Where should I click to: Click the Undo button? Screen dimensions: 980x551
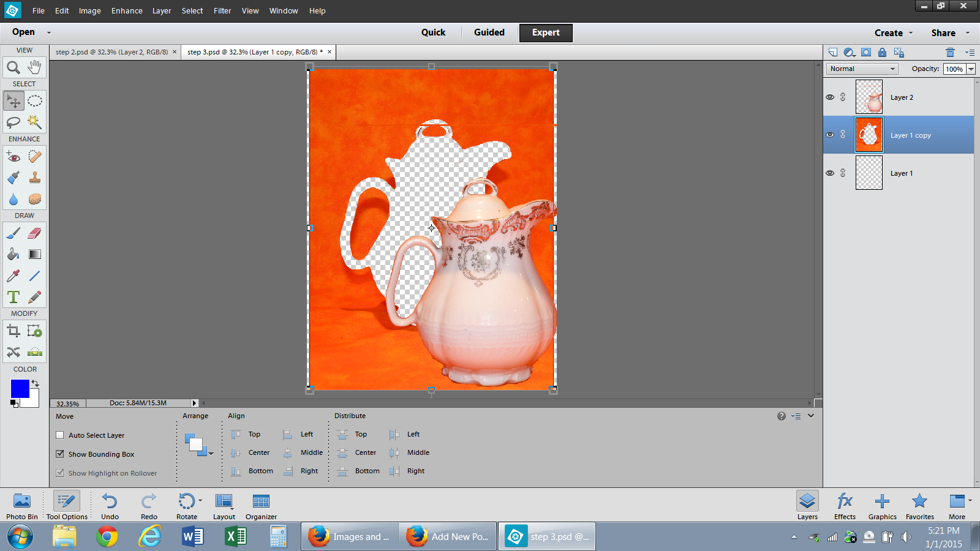coord(110,506)
